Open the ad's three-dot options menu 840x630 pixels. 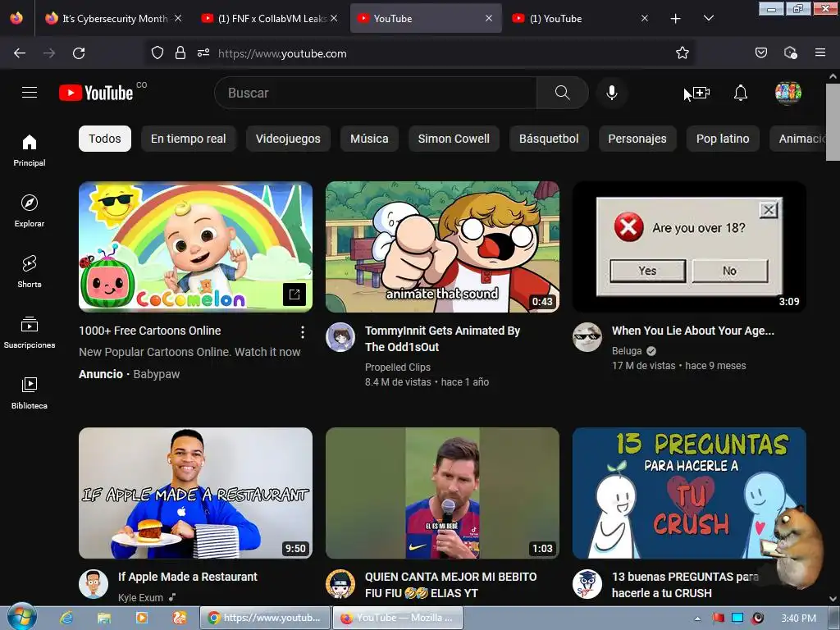click(302, 332)
